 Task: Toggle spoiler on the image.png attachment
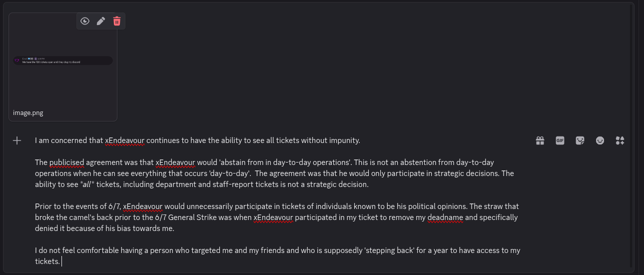(x=85, y=21)
